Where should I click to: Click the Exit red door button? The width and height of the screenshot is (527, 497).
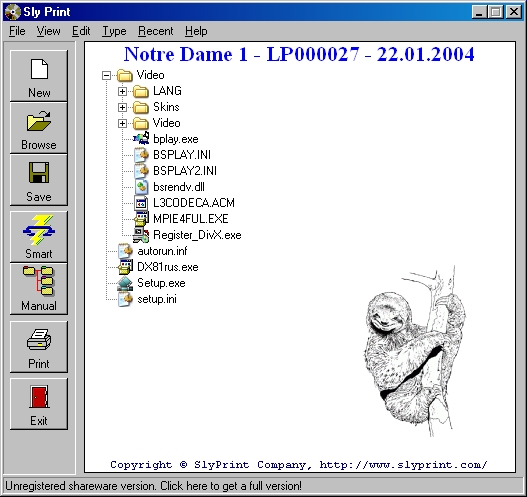(x=39, y=404)
